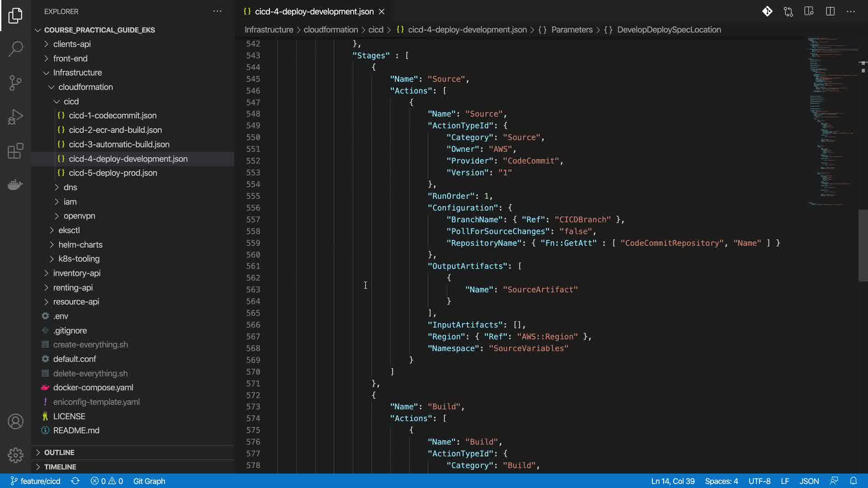Expand the clients-api folder

coord(72,44)
